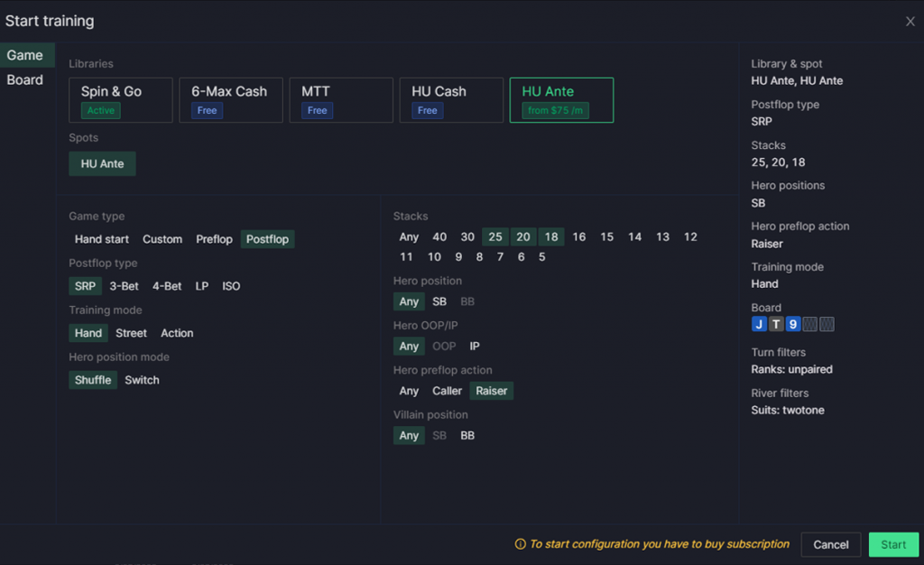Pick 3-Bet as postflop type
This screenshot has width=924, height=565.
[125, 286]
